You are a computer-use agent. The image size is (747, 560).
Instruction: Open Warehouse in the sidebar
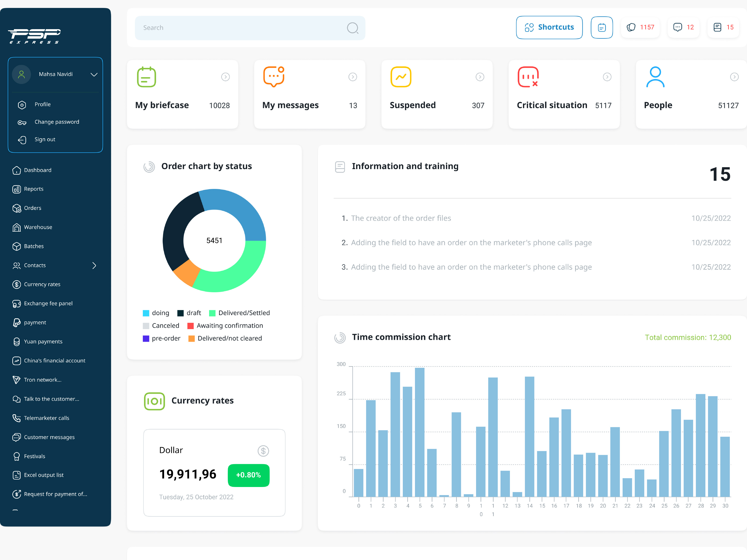(38, 227)
